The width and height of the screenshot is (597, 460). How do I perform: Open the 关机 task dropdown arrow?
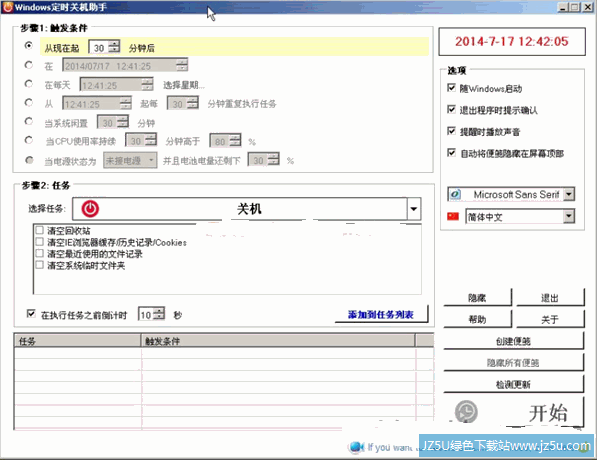pos(414,209)
